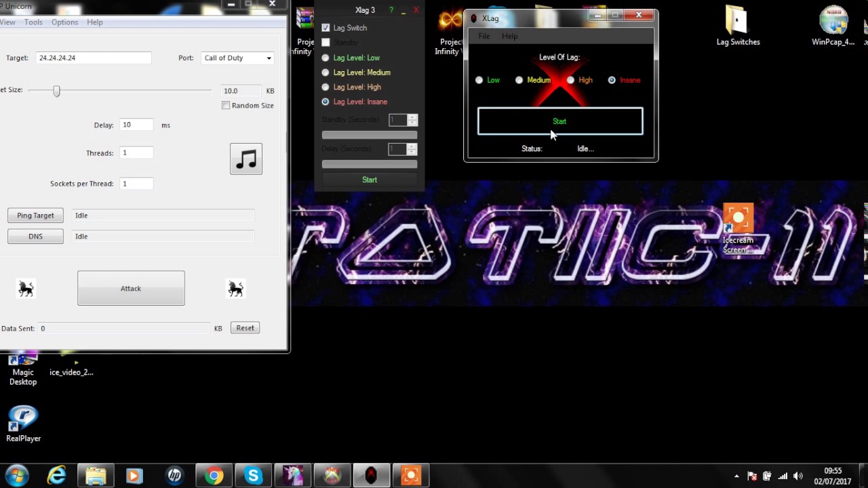The height and width of the screenshot is (488, 868).
Task: Click the Action Center flag tray icon
Action: point(752,476)
